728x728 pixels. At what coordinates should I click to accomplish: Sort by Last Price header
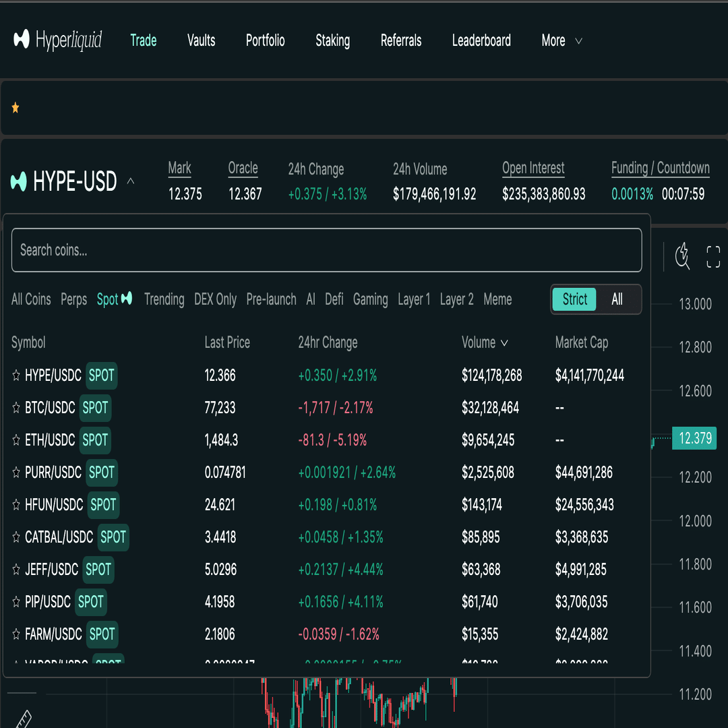[x=227, y=342]
